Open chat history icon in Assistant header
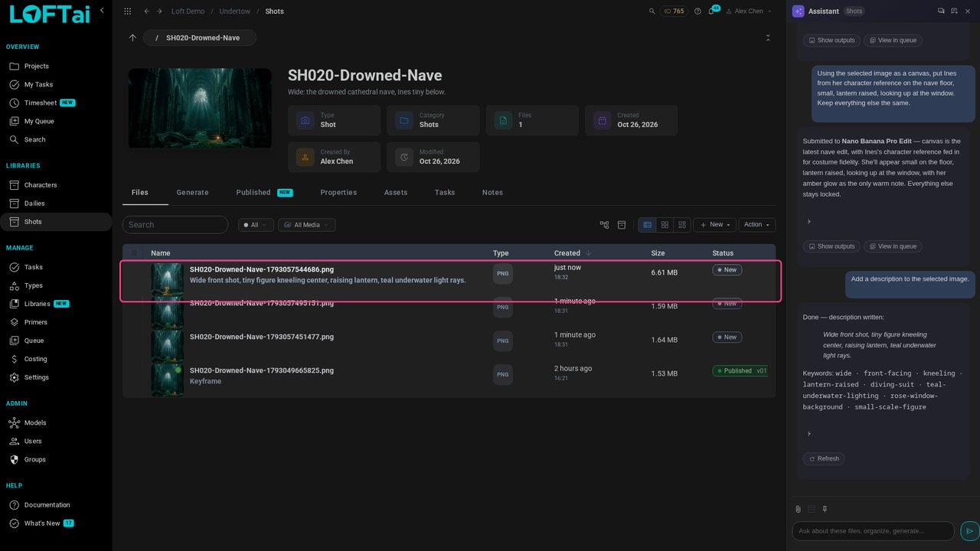 coord(941,11)
